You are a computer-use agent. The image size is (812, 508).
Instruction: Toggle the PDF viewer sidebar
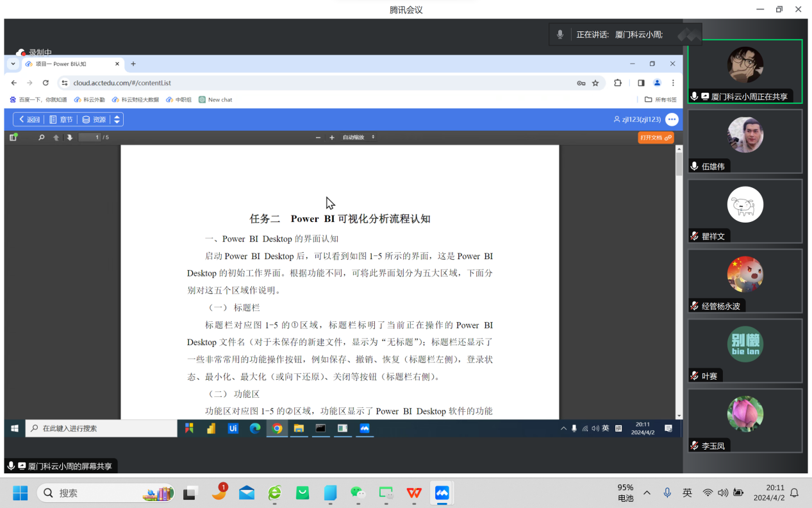pyautogui.click(x=13, y=137)
